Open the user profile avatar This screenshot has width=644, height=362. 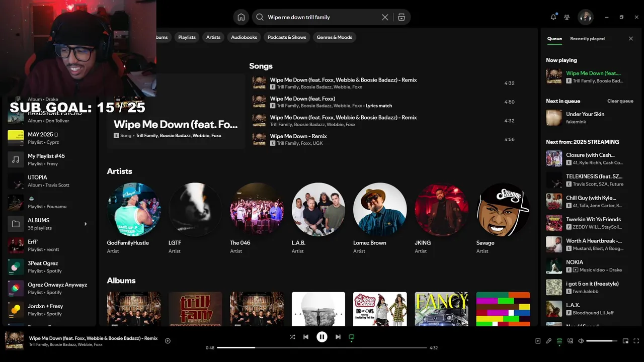coord(585,17)
